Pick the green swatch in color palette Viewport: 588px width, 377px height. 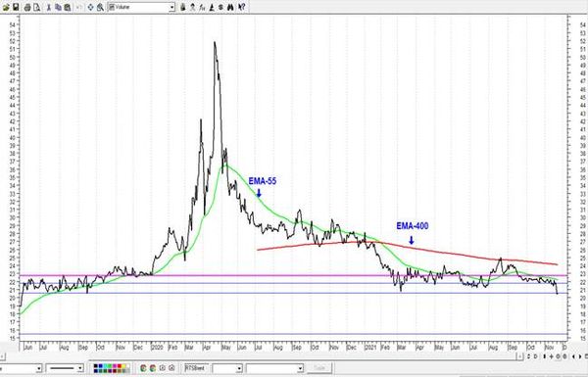(x=110, y=366)
